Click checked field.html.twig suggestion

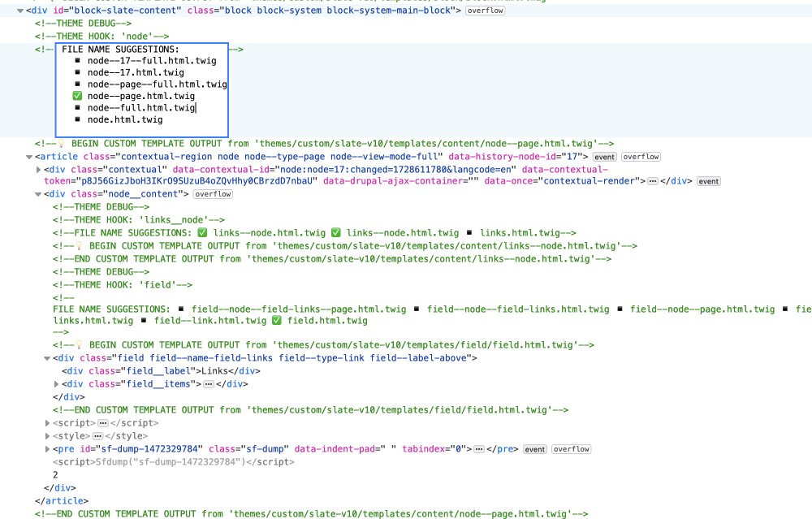tap(327, 321)
